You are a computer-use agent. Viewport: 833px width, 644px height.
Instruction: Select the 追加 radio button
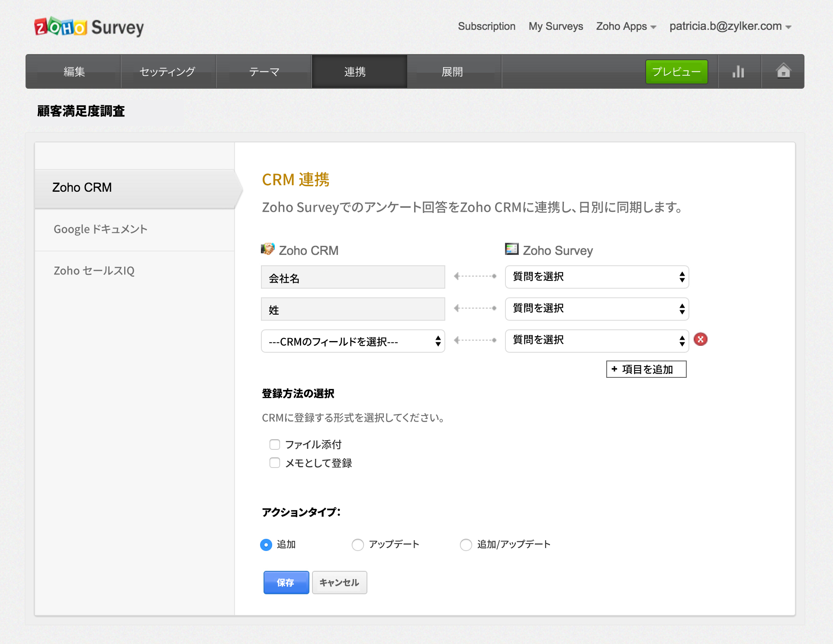pos(266,544)
